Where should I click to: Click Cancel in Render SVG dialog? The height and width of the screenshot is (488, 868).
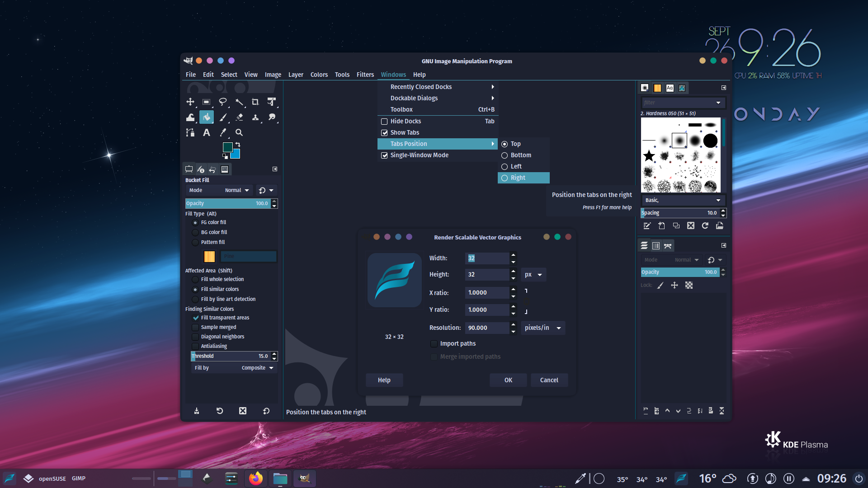pos(549,380)
